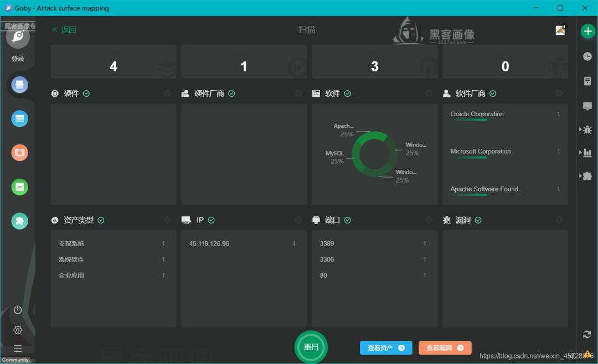The width and height of the screenshot is (598, 364).
Task: Click the IP computer heading icon
Action: [x=186, y=220]
